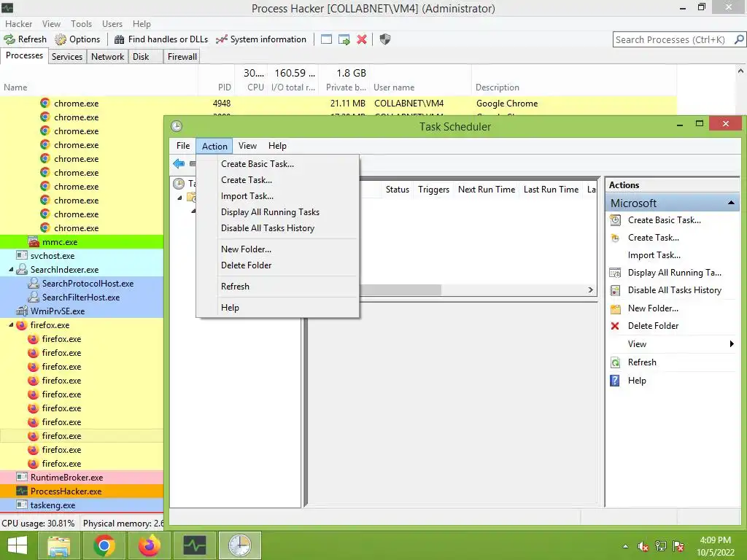Sort processes by Description column

(573, 80)
